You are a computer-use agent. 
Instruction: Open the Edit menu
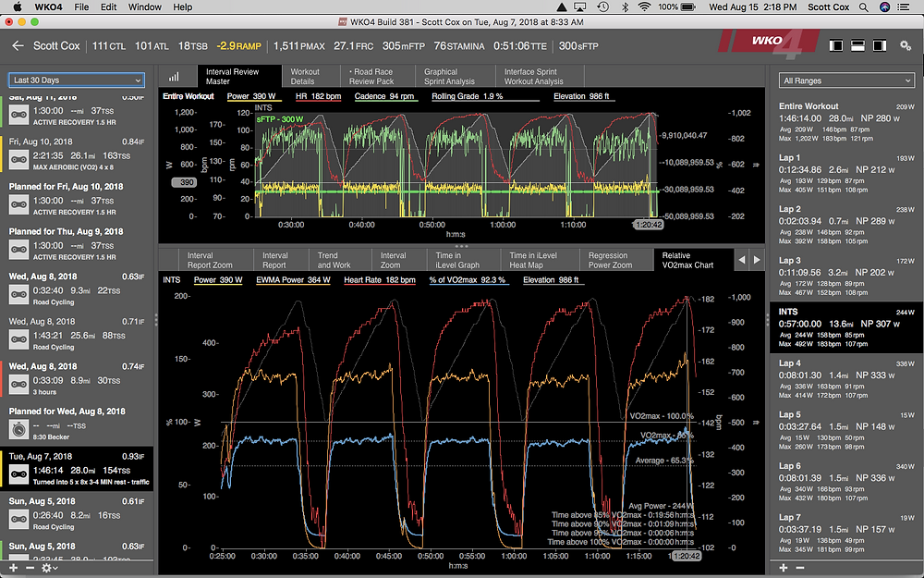pyautogui.click(x=108, y=7)
